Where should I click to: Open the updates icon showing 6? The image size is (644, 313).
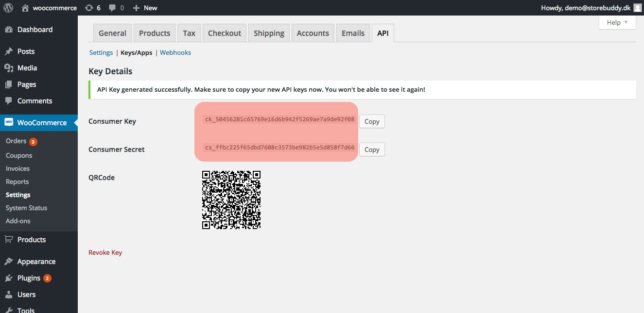tap(89, 8)
